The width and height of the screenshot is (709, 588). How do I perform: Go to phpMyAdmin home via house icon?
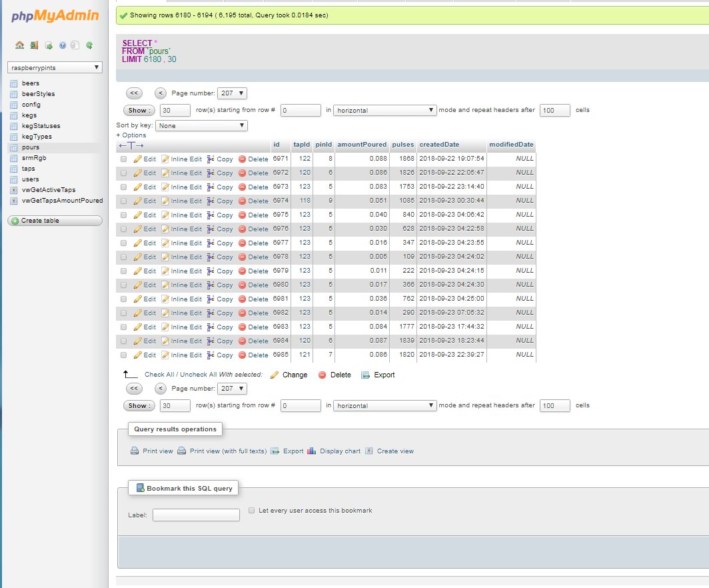[x=19, y=45]
